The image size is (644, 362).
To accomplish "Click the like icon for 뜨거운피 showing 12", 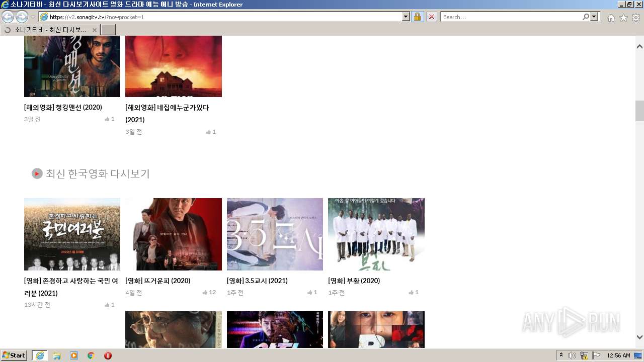I will pos(205,293).
